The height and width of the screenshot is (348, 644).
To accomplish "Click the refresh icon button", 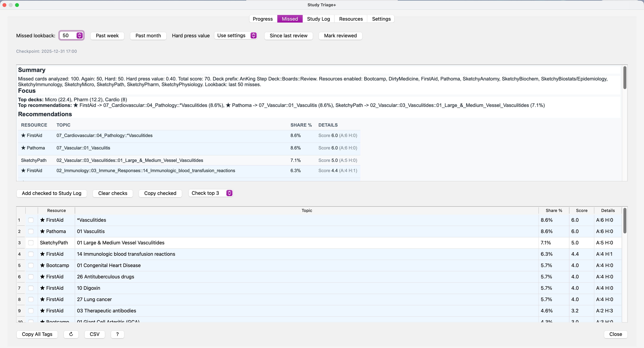I will point(71,334).
